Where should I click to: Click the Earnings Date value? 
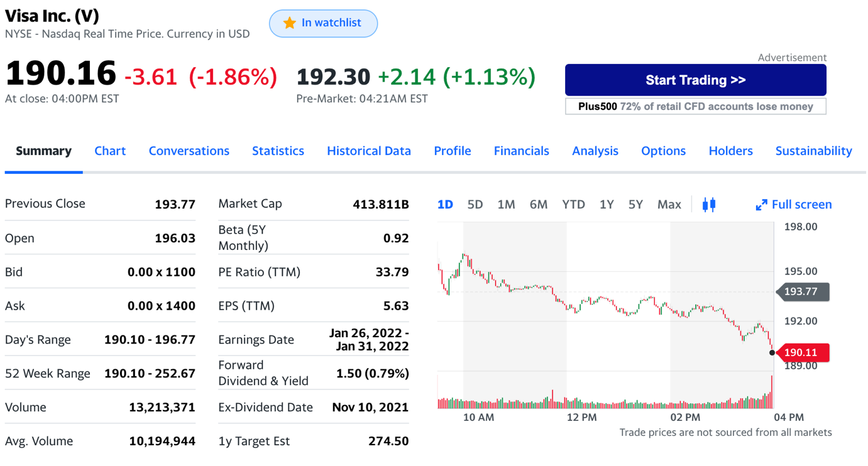coord(369,340)
